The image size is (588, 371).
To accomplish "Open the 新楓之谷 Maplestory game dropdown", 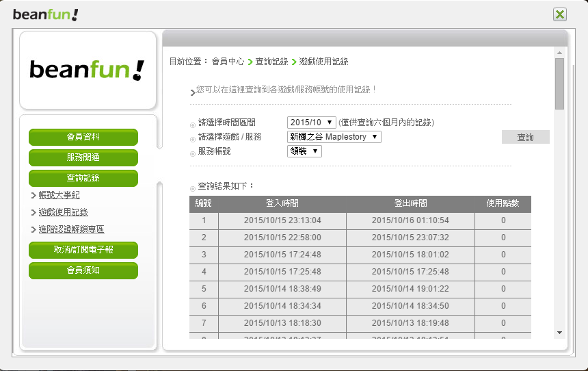I will (334, 137).
